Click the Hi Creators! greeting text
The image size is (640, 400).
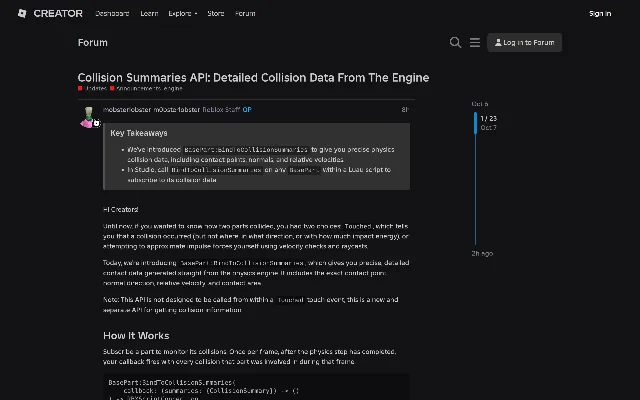(x=120, y=209)
